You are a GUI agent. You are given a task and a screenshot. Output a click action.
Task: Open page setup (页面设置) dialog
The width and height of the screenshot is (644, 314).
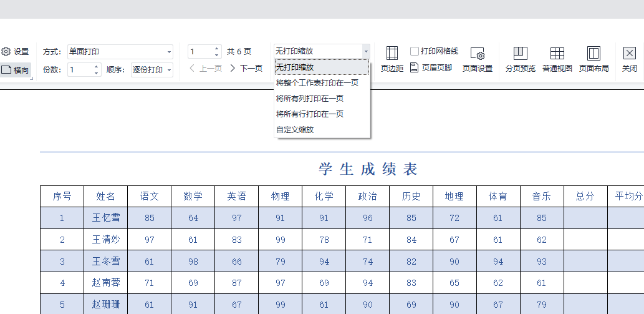(x=478, y=60)
